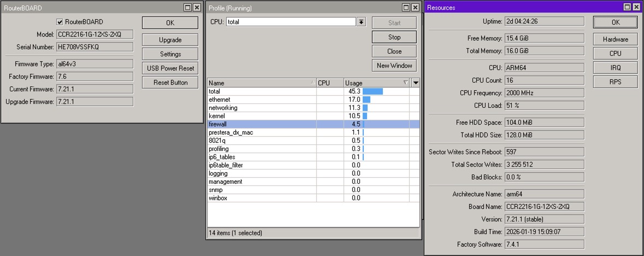Screen dimensions: 644x256
Task: Open a New Window for profiling
Action: click(x=394, y=66)
